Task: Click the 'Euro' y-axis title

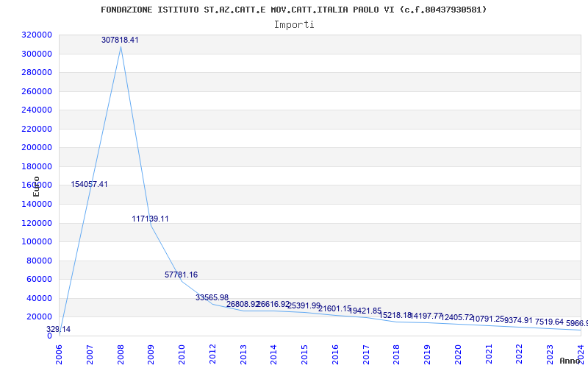Action: [x=36, y=187]
